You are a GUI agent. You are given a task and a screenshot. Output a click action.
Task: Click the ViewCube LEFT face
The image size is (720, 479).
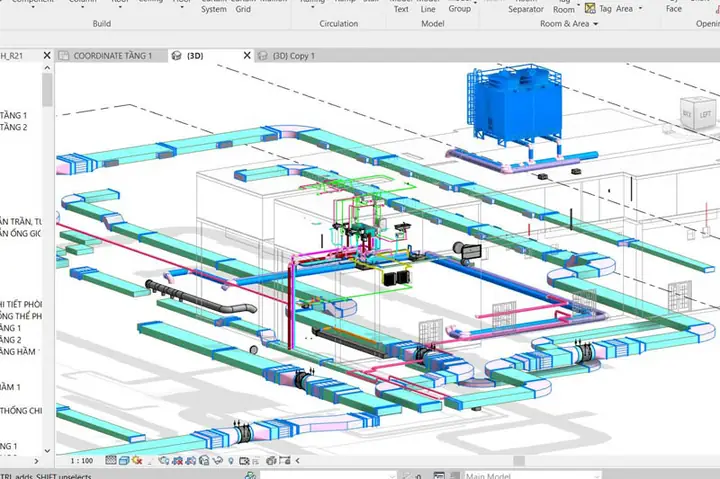tap(705, 115)
